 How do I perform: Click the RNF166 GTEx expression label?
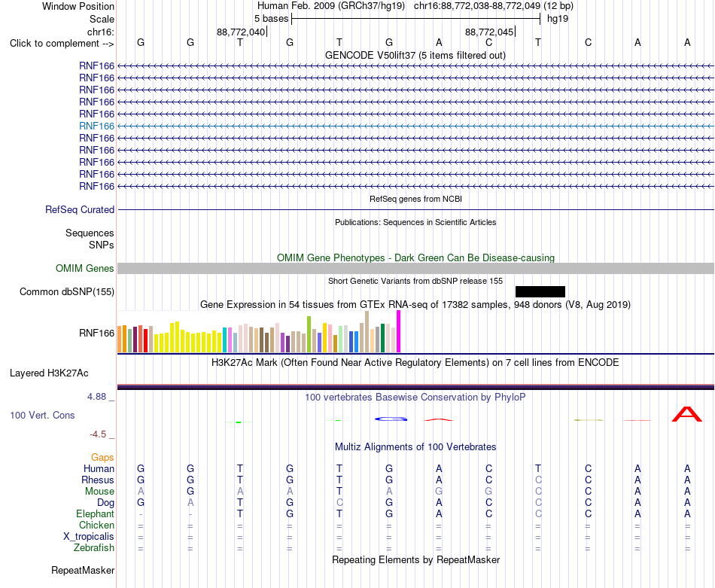click(96, 333)
